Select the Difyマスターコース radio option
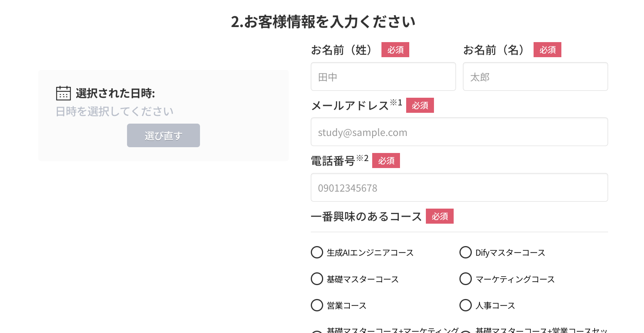Viewport: 644px width, 333px height. click(x=465, y=252)
